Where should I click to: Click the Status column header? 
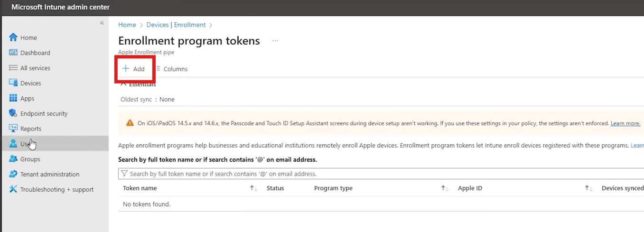coord(275,188)
